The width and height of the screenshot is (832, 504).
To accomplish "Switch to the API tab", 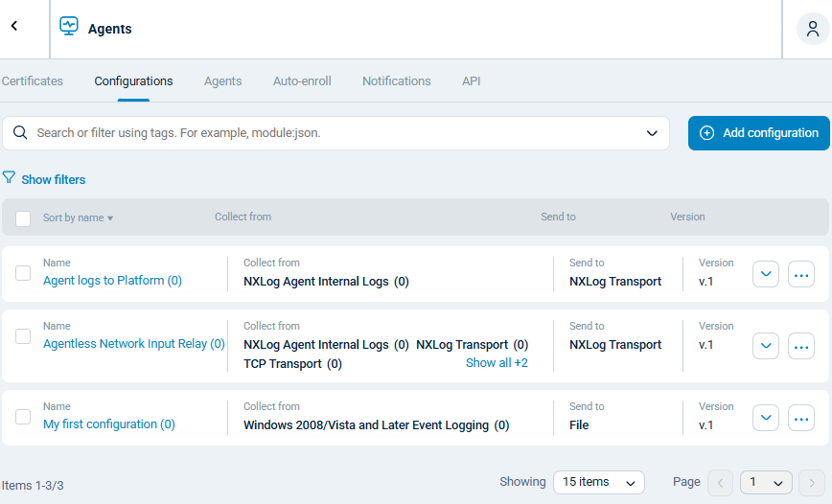I will [x=472, y=81].
